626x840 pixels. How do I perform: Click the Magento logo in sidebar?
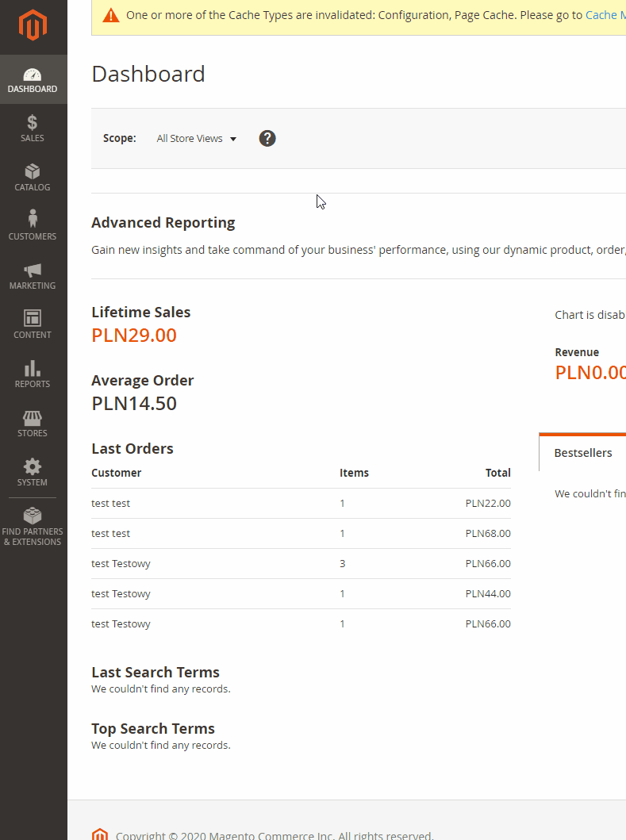(33, 26)
